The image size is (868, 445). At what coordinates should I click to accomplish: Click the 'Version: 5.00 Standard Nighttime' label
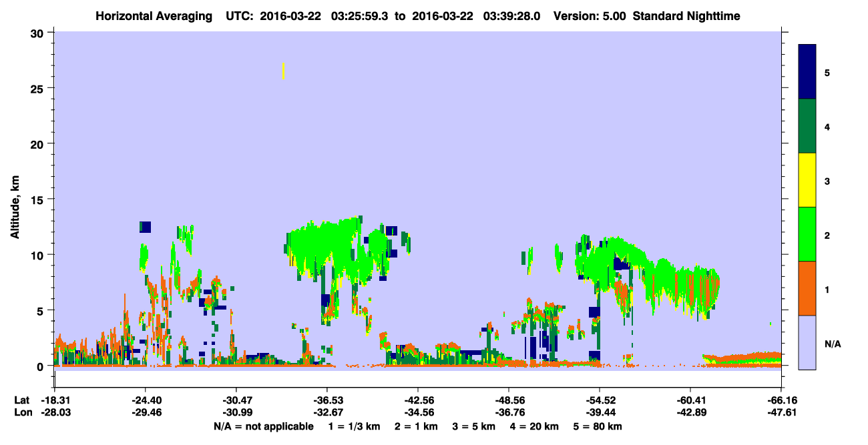click(x=647, y=16)
